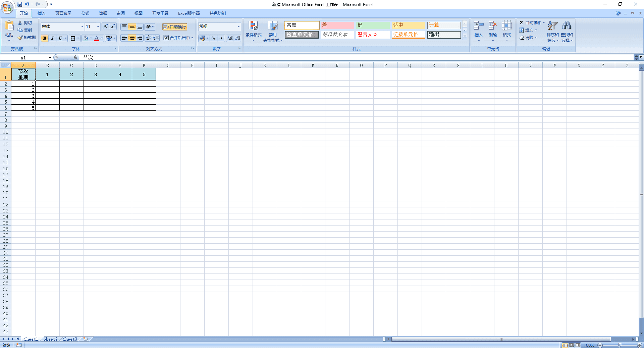Screen dimensions: 644x348
Task: Toggle Wrap Text (自动换行)
Action: tap(174, 27)
